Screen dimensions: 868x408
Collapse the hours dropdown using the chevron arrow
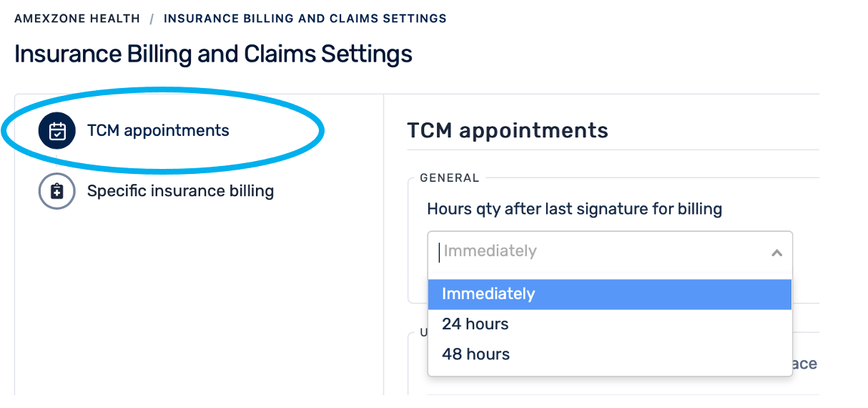pyautogui.click(x=776, y=253)
